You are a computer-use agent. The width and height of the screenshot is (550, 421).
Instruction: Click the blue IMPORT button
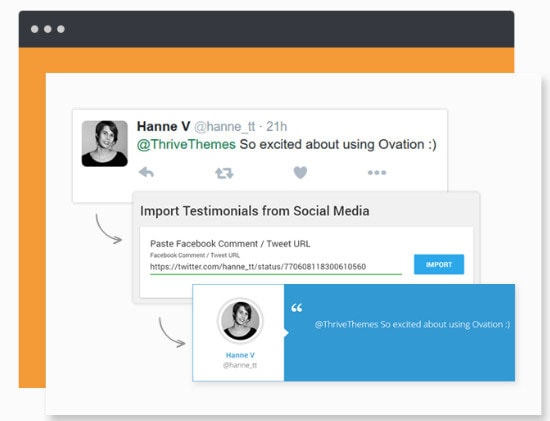[439, 265]
